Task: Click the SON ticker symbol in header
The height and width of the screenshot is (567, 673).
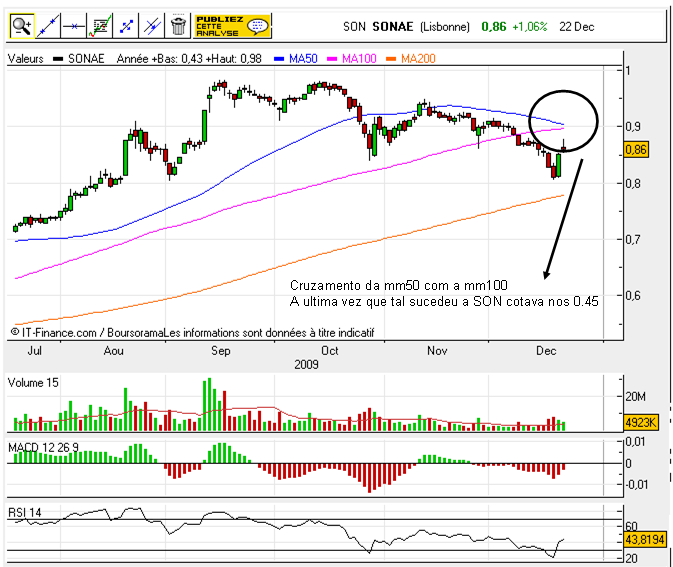Action: [354, 27]
